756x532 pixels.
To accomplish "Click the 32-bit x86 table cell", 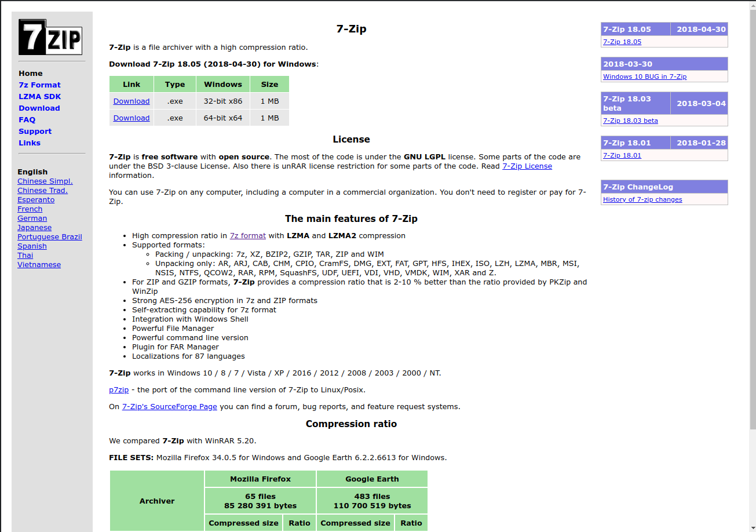I will (x=223, y=101).
